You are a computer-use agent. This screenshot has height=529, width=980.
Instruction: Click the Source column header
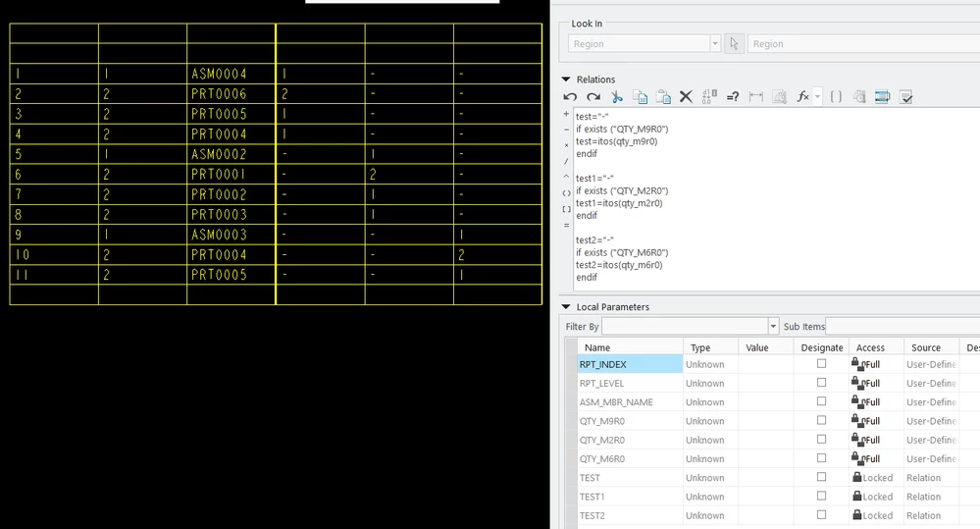click(931, 347)
